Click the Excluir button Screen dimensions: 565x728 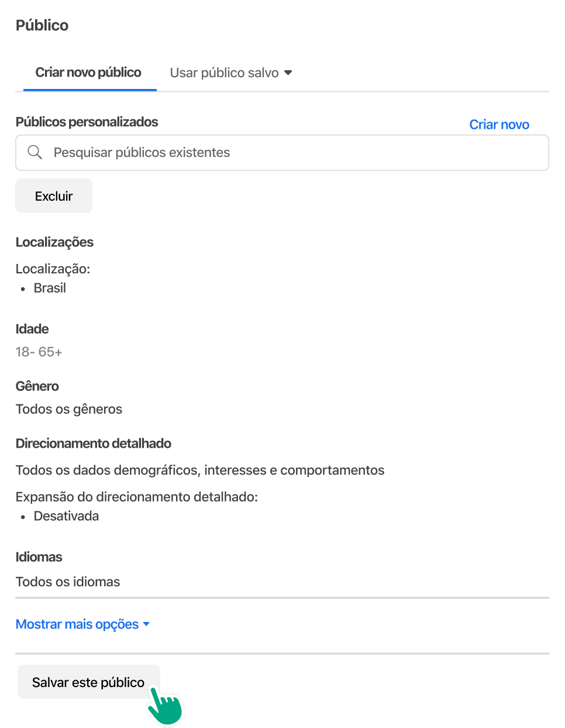point(54,196)
